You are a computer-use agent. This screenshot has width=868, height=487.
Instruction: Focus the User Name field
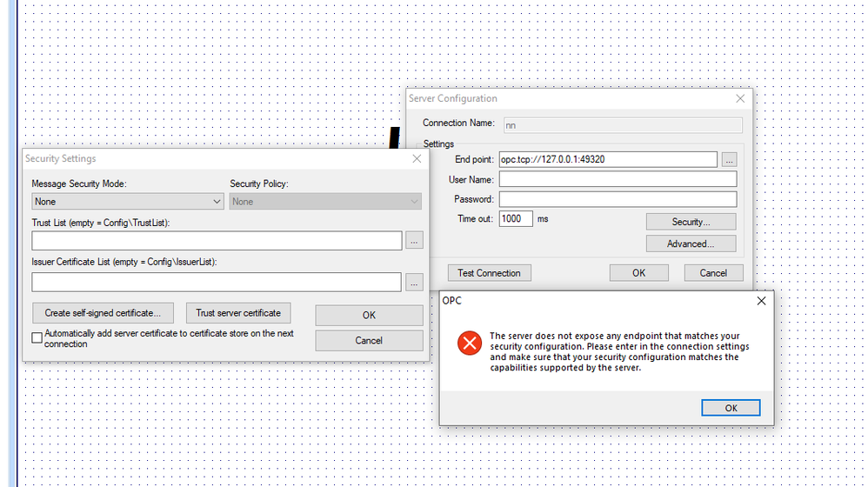click(618, 179)
